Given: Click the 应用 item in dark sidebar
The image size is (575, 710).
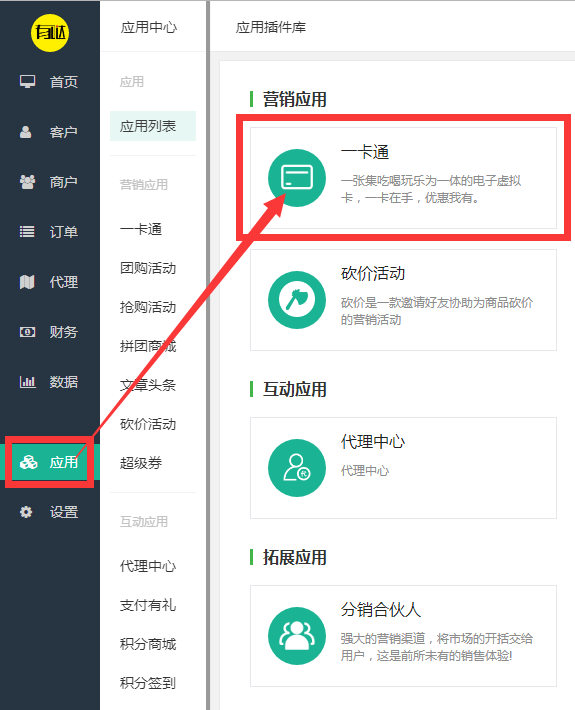Looking at the screenshot, I should [50, 462].
